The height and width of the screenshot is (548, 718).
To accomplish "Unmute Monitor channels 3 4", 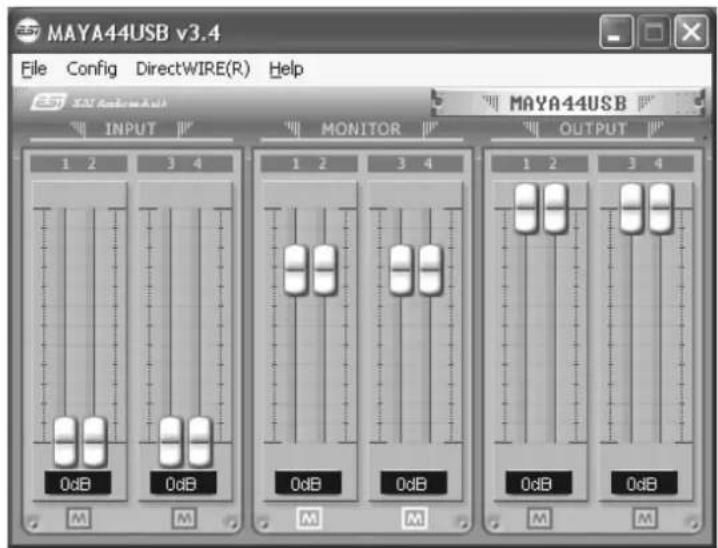I will click(x=414, y=518).
